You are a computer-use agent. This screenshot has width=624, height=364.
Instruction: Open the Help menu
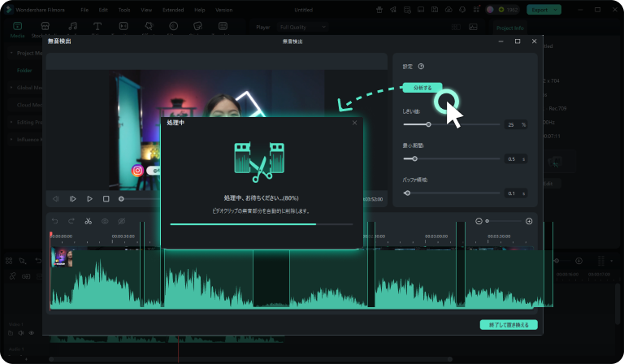click(x=199, y=10)
